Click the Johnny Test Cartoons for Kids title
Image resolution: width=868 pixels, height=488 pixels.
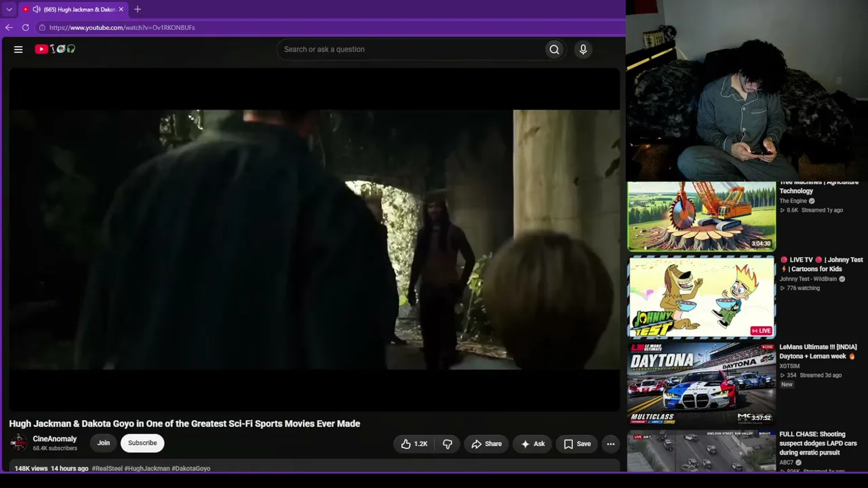tap(821, 264)
